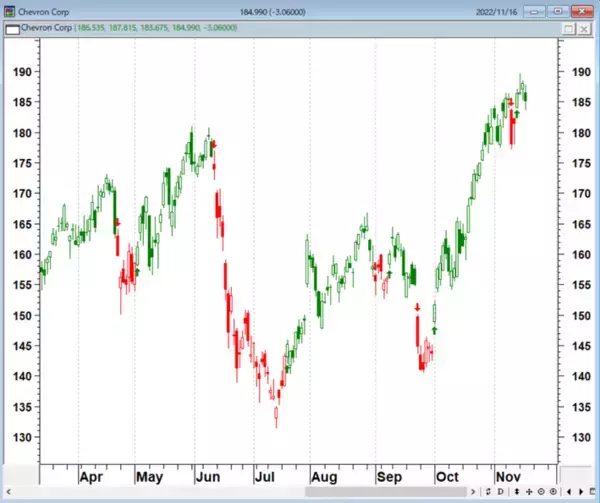Close the inner Chevron Corp chart pane
Image resolution: width=600 pixels, height=503 pixels.
[x=584, y=29]
